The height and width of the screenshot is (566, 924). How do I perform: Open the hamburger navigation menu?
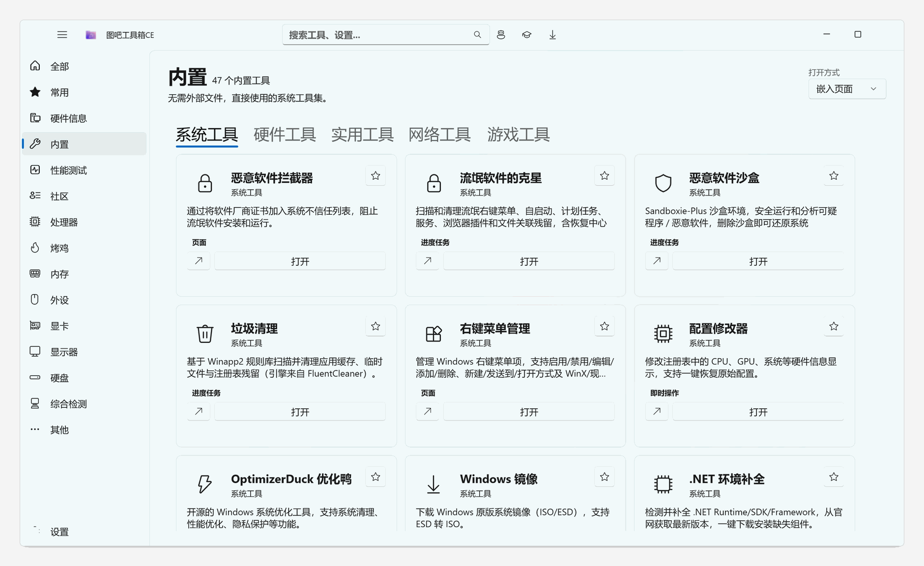[x=62, y=35]
